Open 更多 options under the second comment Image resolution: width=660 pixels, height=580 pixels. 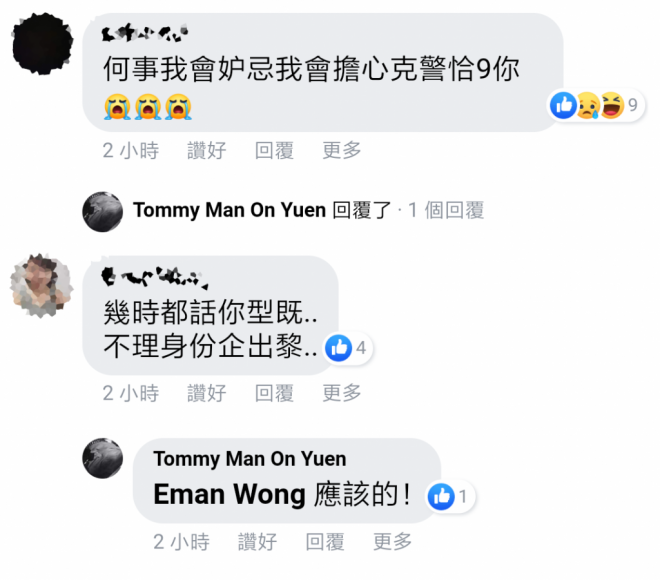[x=342, y=393]
